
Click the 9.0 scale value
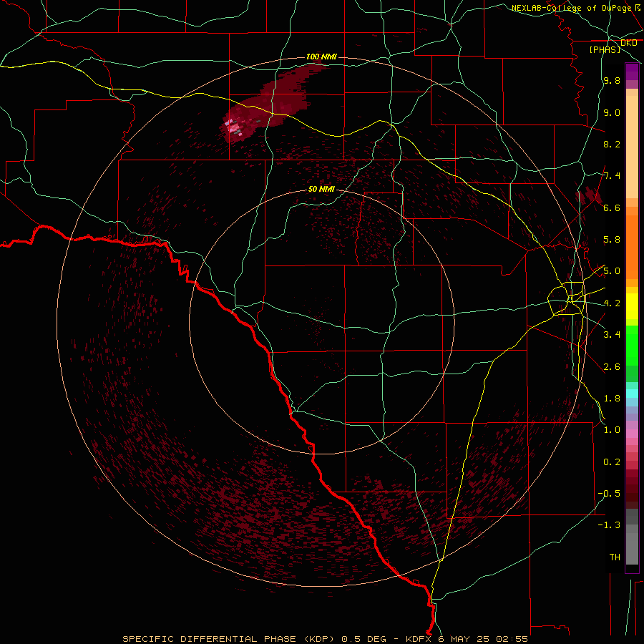tap(612, 112)
